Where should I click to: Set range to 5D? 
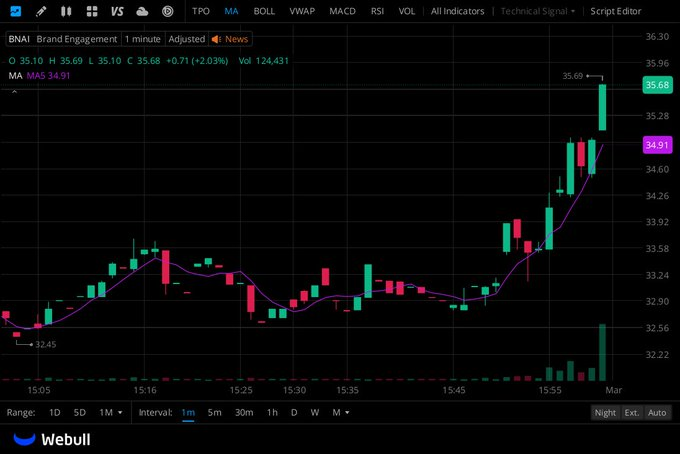80,412
